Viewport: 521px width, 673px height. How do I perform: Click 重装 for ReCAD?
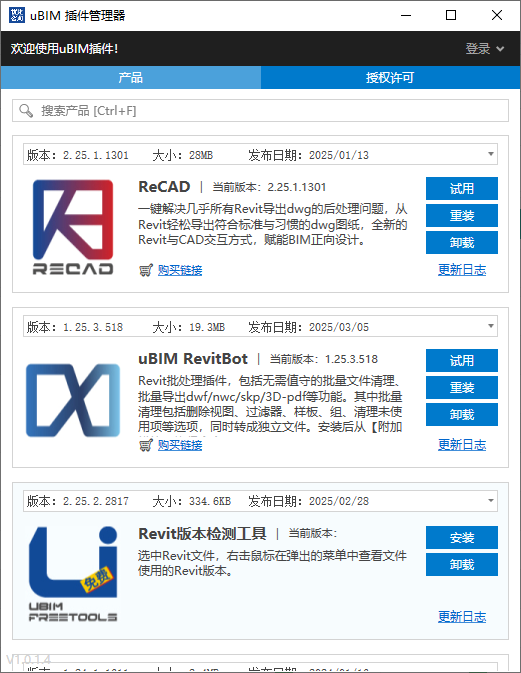[462, 215]
